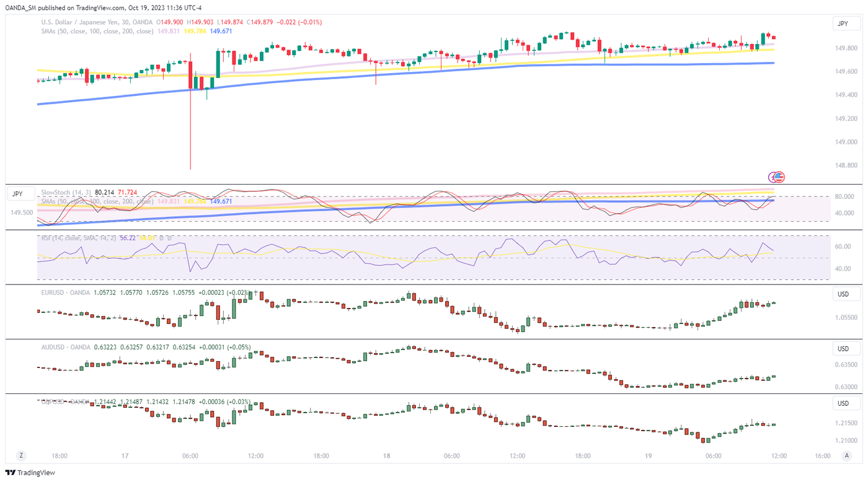Toggle the Z timezone button on time axis
Screen dimensions: 868x482
21,455
